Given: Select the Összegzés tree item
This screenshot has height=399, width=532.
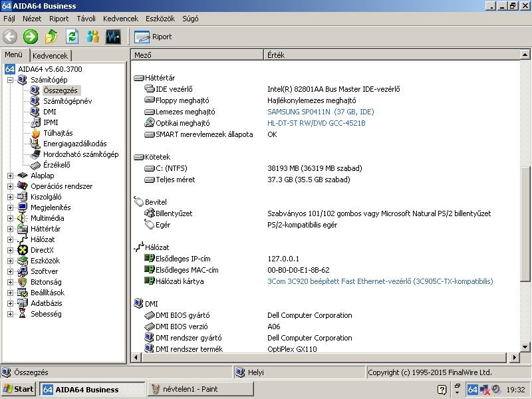Looking at the screenshot, I should click(61, 90).
